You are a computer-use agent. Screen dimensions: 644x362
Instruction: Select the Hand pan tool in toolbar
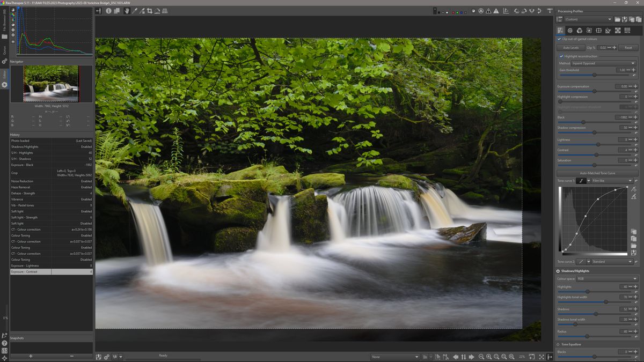coord(127,11)
